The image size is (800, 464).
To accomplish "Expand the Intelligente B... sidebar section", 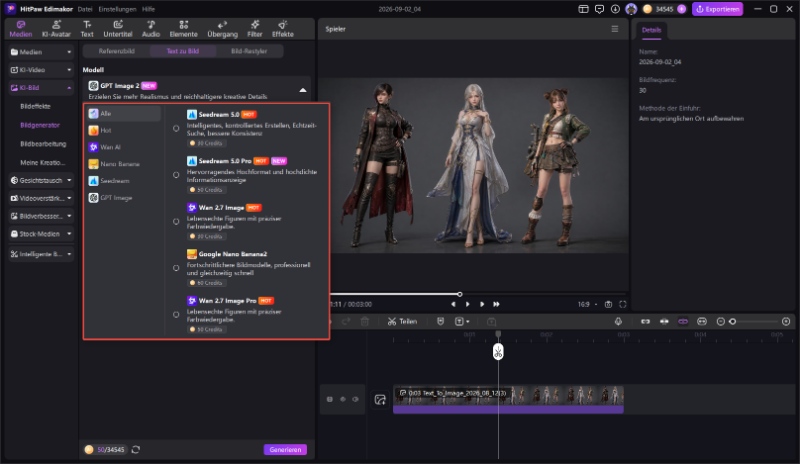I will pos(41,254).
